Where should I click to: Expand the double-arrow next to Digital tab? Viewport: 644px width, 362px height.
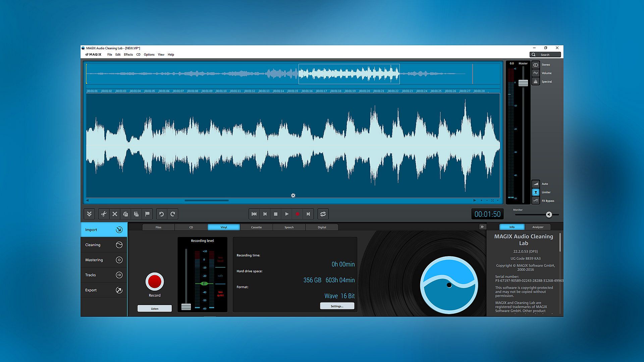coord(482,227)
